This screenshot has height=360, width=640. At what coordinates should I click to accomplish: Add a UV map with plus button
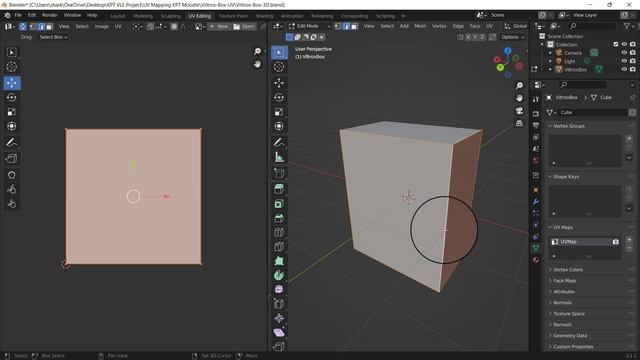(629, 240)
